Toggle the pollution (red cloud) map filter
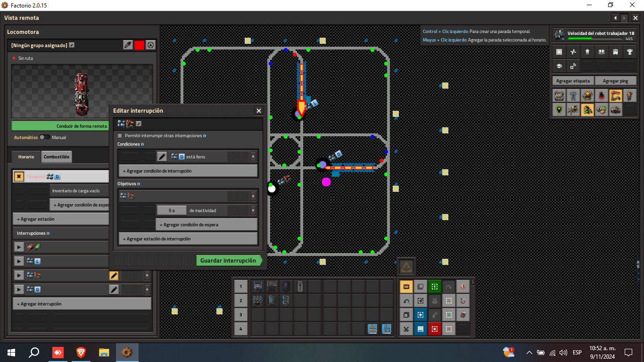Viewport: 644px width, 362px height. click(601, 96)
